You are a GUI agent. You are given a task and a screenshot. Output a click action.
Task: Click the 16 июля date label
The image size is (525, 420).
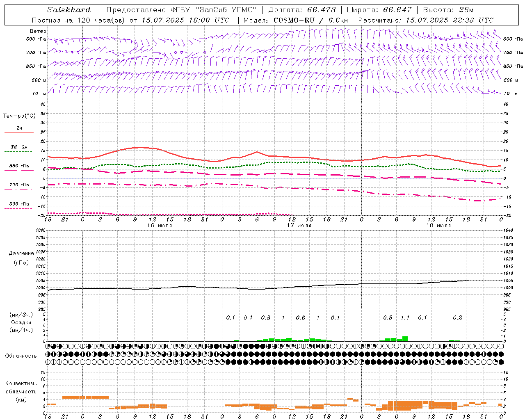160,226
